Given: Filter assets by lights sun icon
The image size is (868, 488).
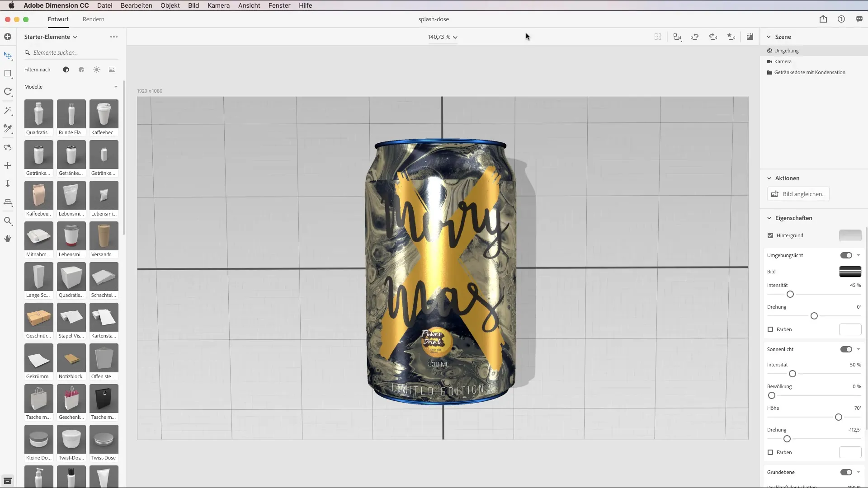Looking at the screenshot, I should pyautogui.click(x=97, y=70).
